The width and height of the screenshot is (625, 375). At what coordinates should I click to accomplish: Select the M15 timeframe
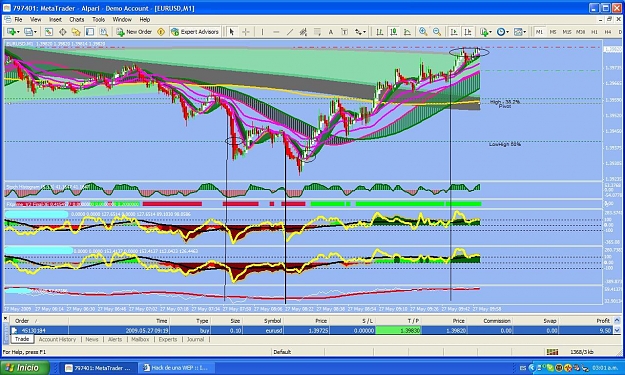[x=566, y=32]
